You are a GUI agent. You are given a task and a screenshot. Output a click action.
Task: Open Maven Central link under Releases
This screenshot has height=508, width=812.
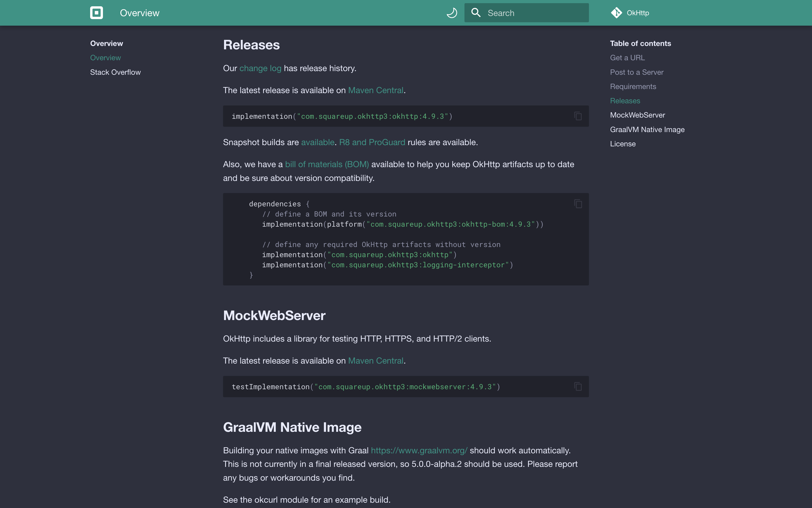pyautogui.click(x=376, y=90)
